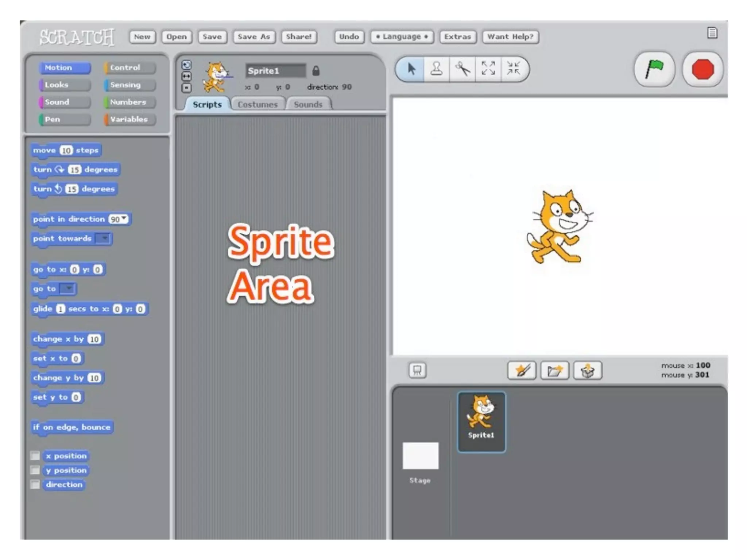The image size is (747, 560).
Task: Stop all scripts with the red stop sign
Action: click(x=703, y=69)
